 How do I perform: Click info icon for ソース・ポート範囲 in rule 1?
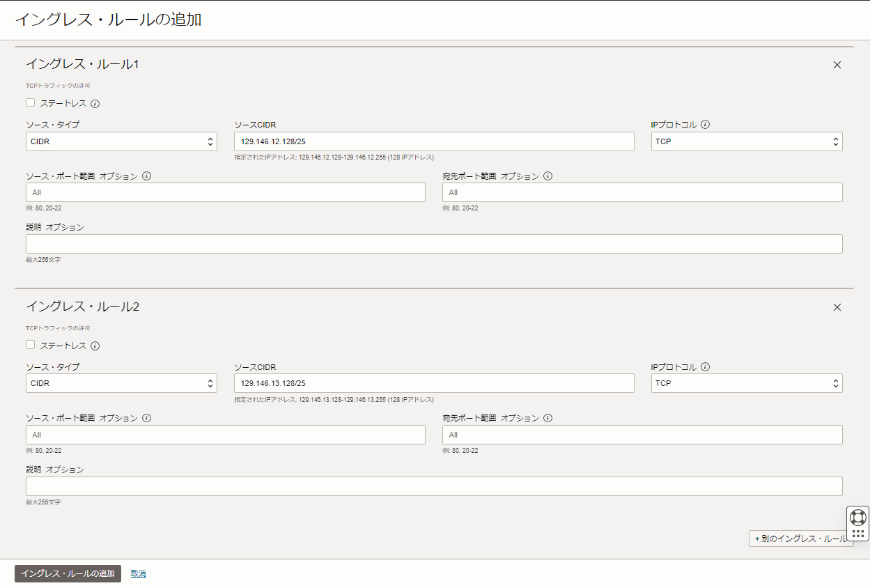pyautogui.click(x=146, y=176)
